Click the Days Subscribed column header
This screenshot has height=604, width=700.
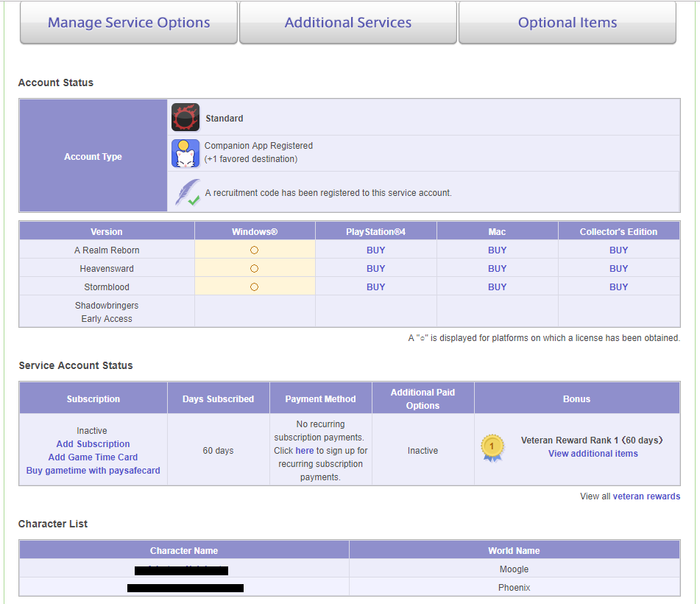[x=219, y=398]
